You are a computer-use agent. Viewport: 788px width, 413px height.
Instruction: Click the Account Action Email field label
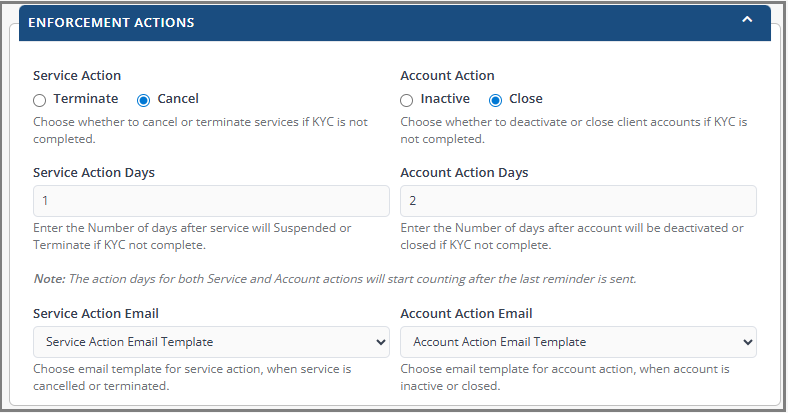[466, 313]
